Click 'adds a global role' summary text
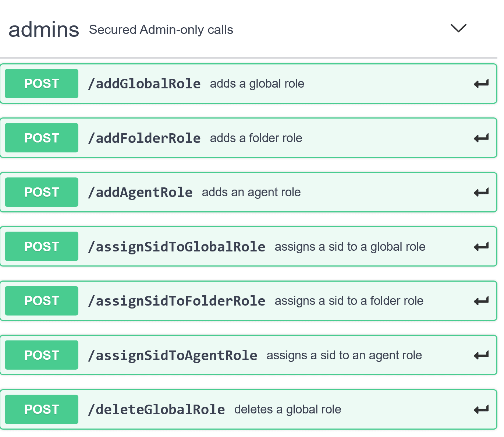Image resolution: width=504 pixels, height=437 pixels. 257,84
